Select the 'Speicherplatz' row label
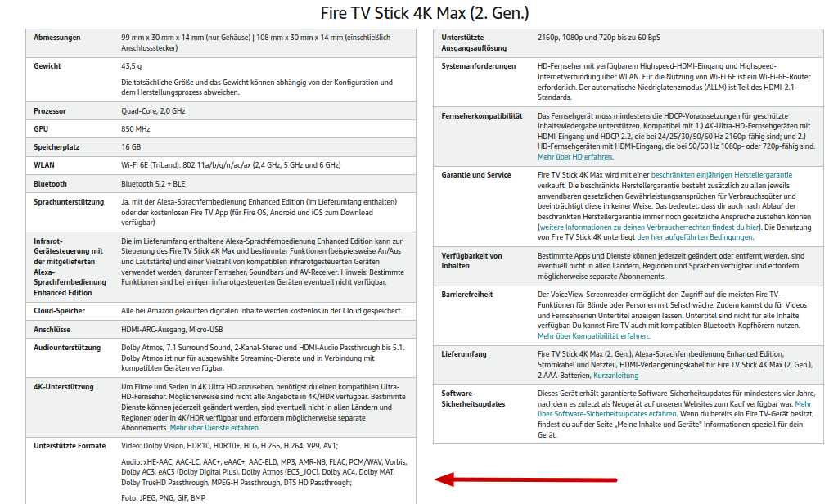 [x=56, y=147]
